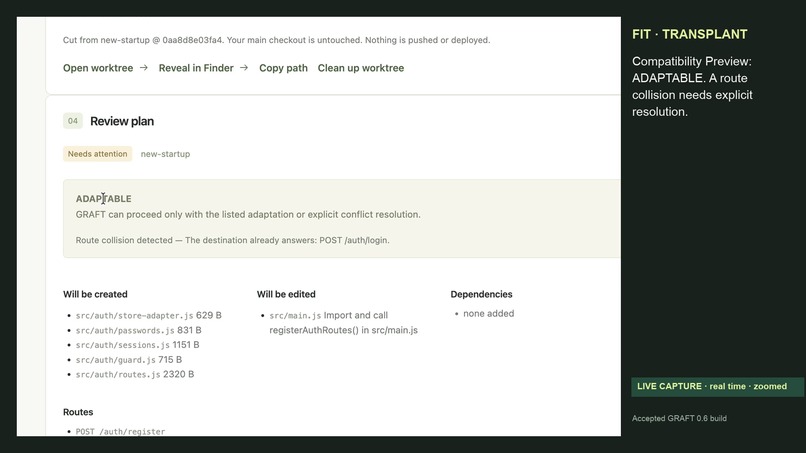Click the arrow icon after Reveal in Finder
The width and height of the screenshot is (806, 453).
244,67
